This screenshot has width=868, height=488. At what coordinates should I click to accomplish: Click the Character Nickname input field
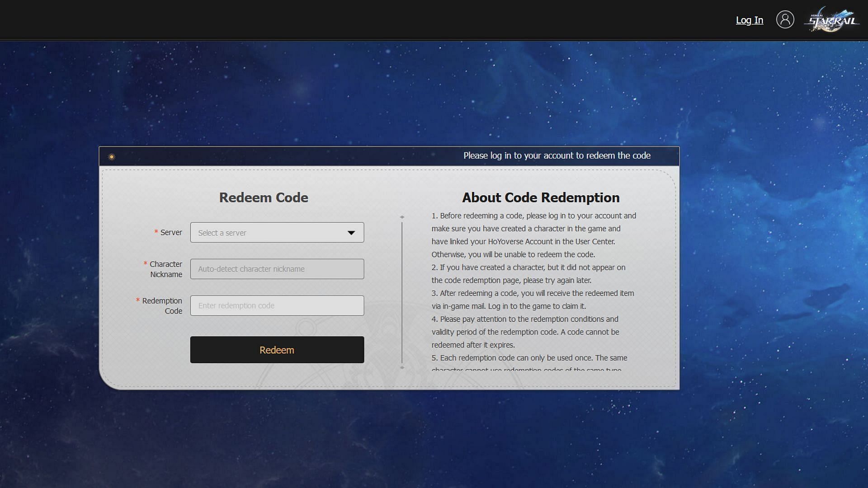tap(277, 269)
